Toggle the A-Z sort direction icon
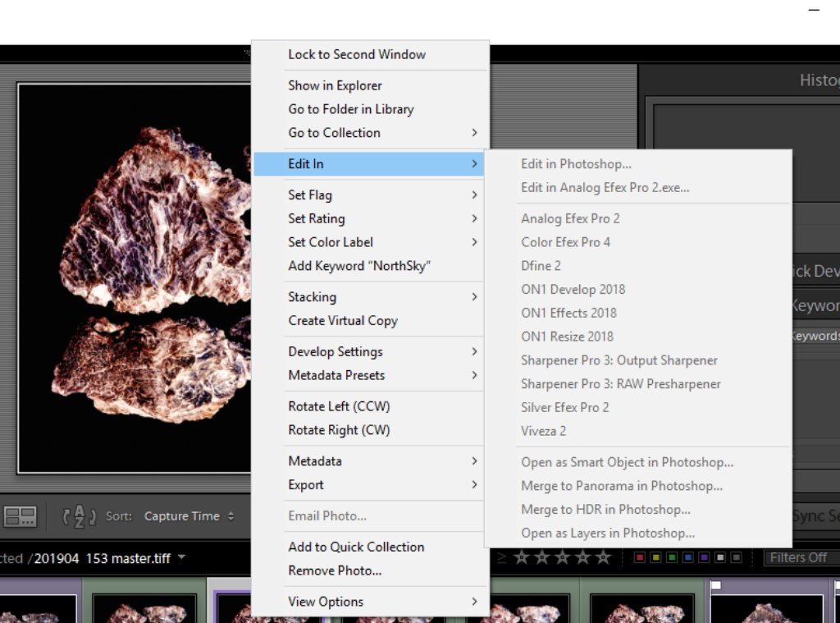The width and height of the screenshot is (840, 623). pyautogui.click(x=80, y=516)
